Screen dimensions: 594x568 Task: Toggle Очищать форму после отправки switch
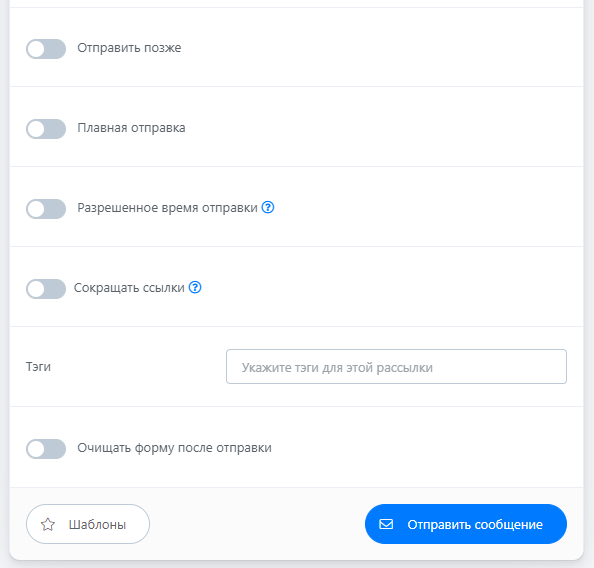pyautogui.click(x=46, y=449)
